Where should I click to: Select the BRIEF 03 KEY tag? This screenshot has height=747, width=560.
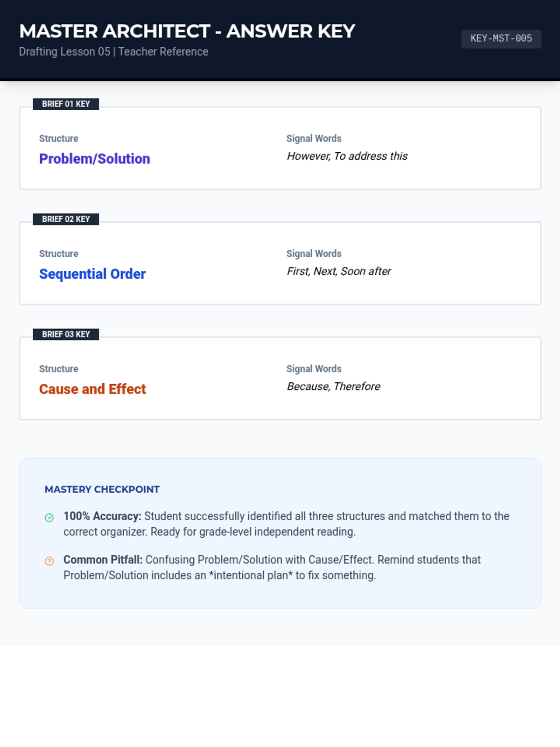[x=66, y=334]
